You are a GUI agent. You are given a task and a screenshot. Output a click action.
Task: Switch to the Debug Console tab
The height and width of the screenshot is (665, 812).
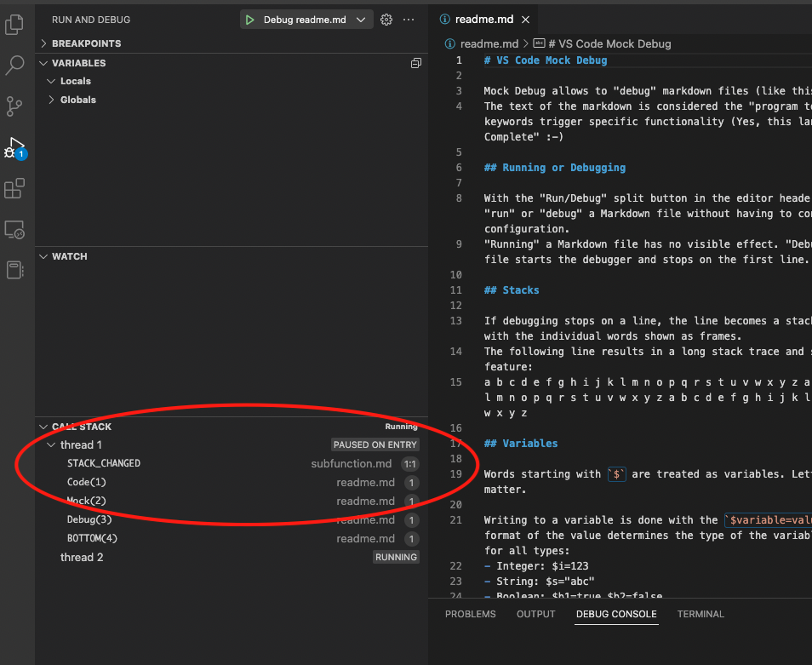[616, 614]
